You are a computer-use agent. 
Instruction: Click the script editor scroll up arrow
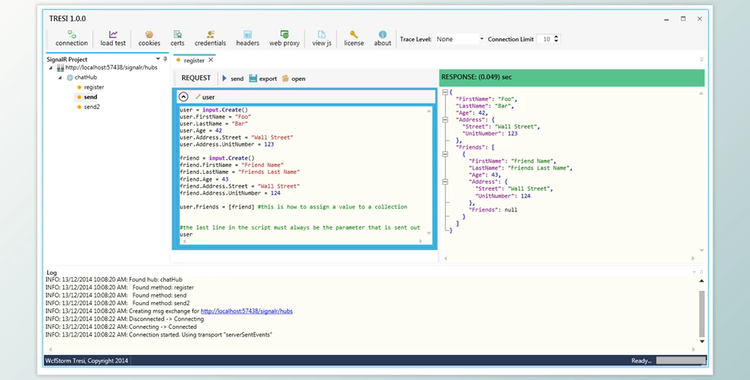coord(429,111)
